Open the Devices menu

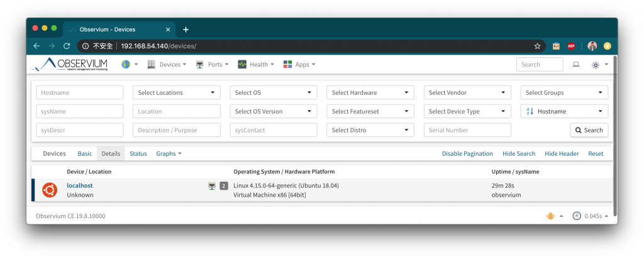click(x=167, y=65)
